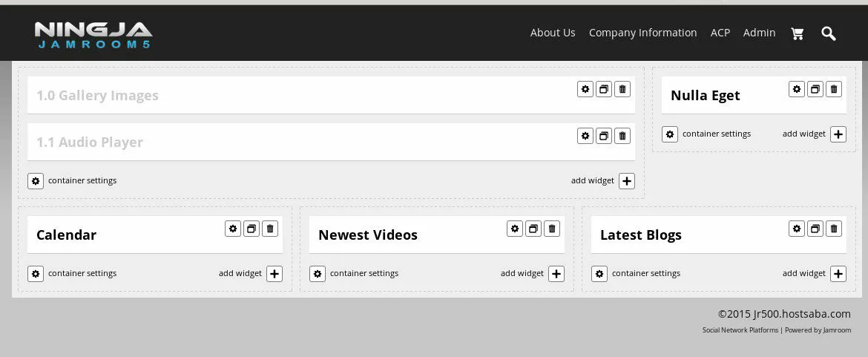868x357 pixels.
Task: Open the About Us menu item
Action: coord(553,33)
